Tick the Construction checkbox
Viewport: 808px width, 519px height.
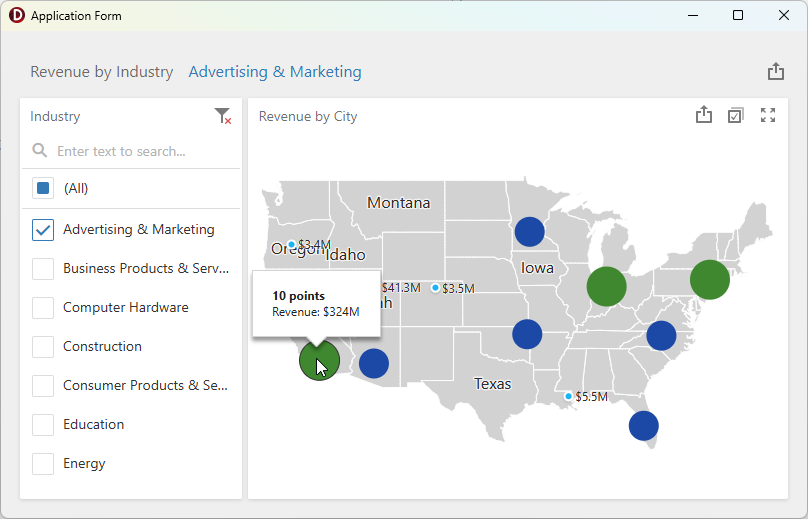[43, 347]
